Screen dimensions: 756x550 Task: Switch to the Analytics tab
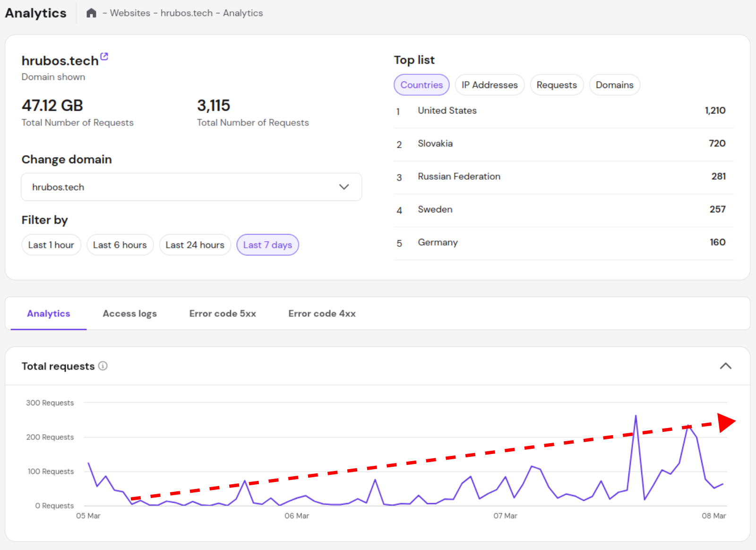(x=49, y=314)
